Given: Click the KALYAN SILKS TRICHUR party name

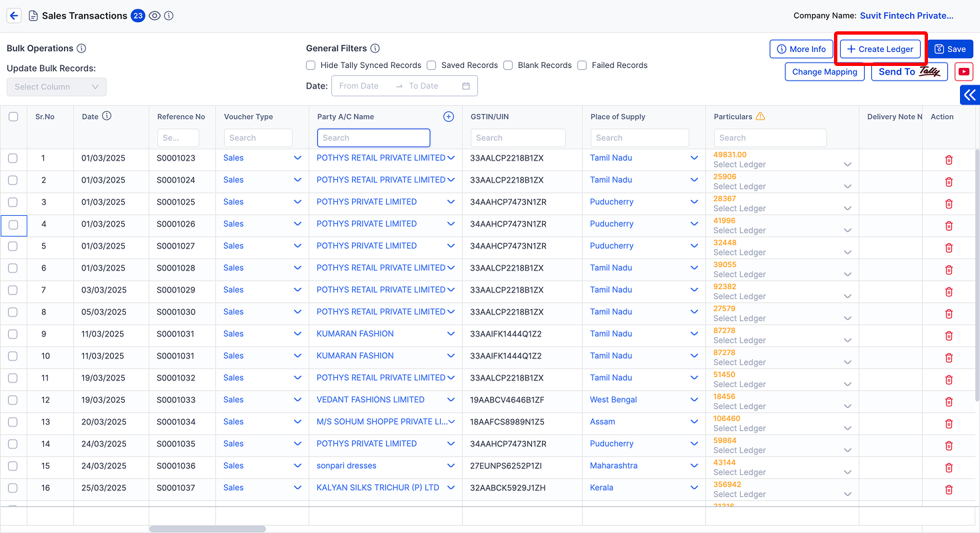Looking at the screenshot, I should (378, 488).
